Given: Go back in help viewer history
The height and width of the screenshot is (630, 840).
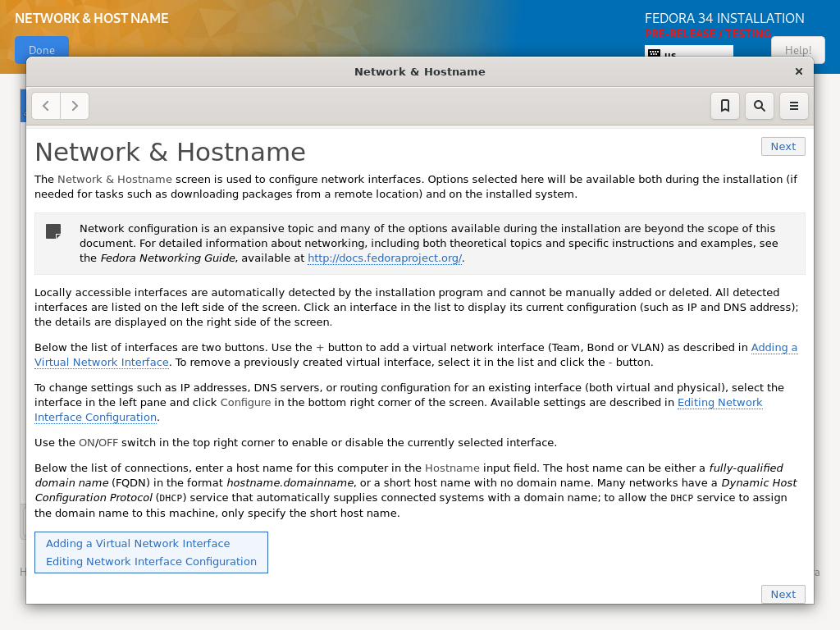Looking at the screenshot, I should coord(46,106).
